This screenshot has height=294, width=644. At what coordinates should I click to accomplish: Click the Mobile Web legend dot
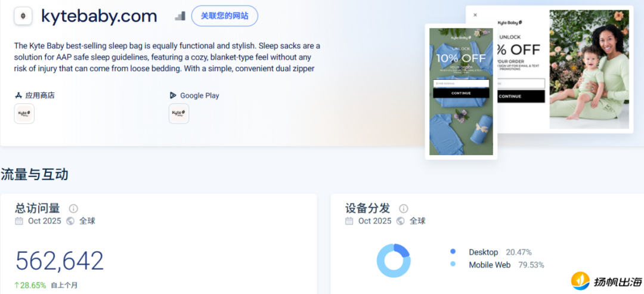[x=453, y=264]
